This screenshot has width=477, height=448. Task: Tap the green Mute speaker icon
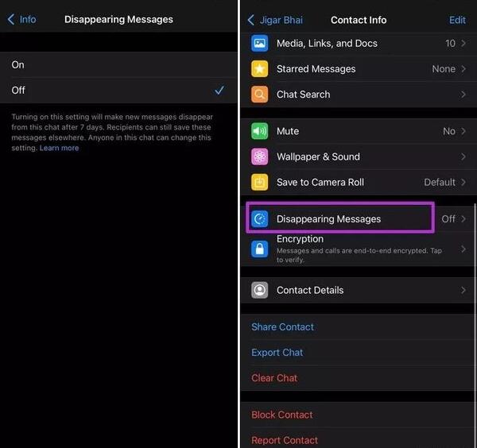pyautogui.click(x=259, y=131)
